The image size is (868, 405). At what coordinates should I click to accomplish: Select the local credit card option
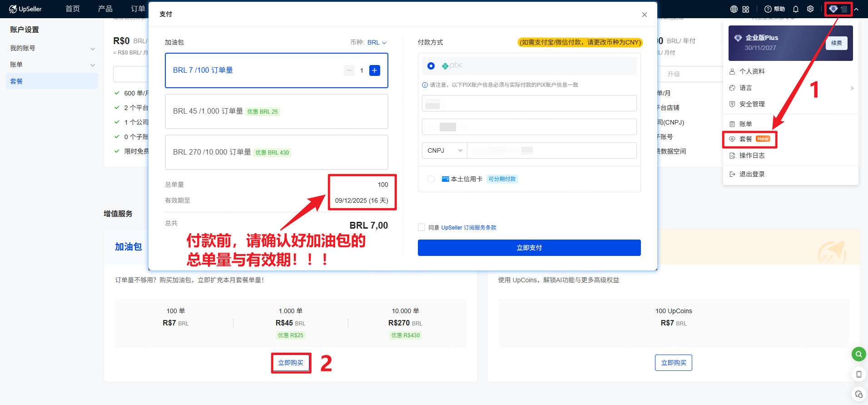coord(431,179)
